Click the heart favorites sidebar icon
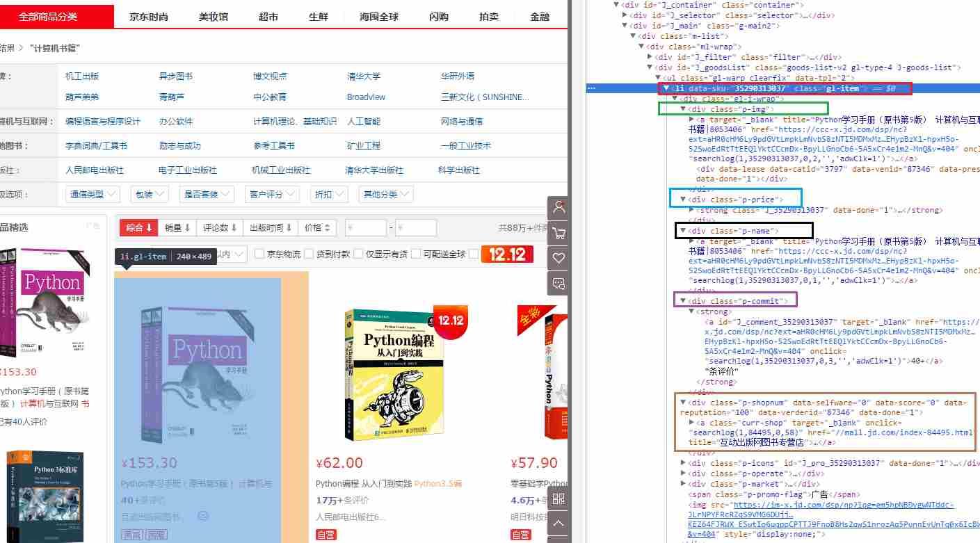Image resolution: width=980 pixels, height=543 pixels. click(558, 258)
